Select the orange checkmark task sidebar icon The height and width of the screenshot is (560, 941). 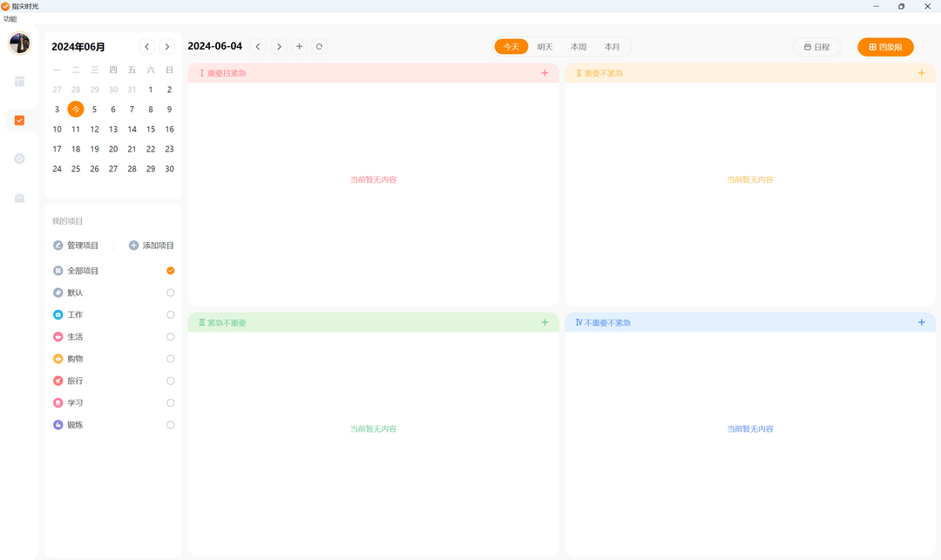19,120
